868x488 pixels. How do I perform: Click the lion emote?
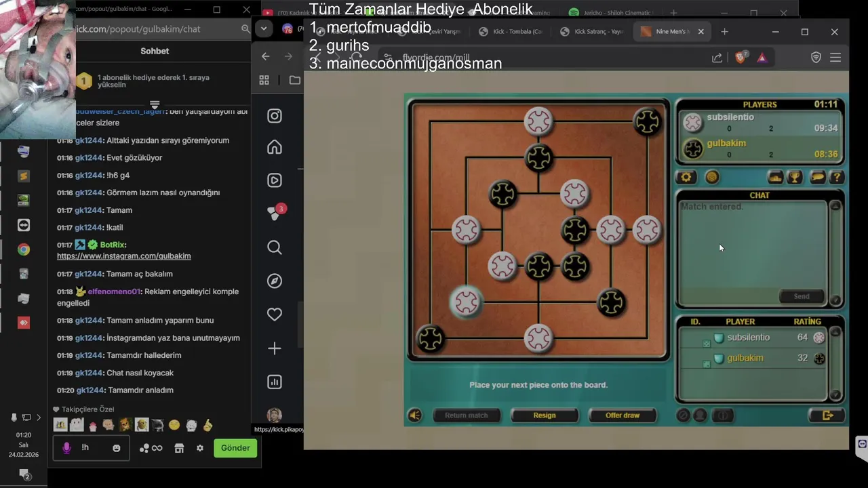pyautogui.click(x=125, y=425)
